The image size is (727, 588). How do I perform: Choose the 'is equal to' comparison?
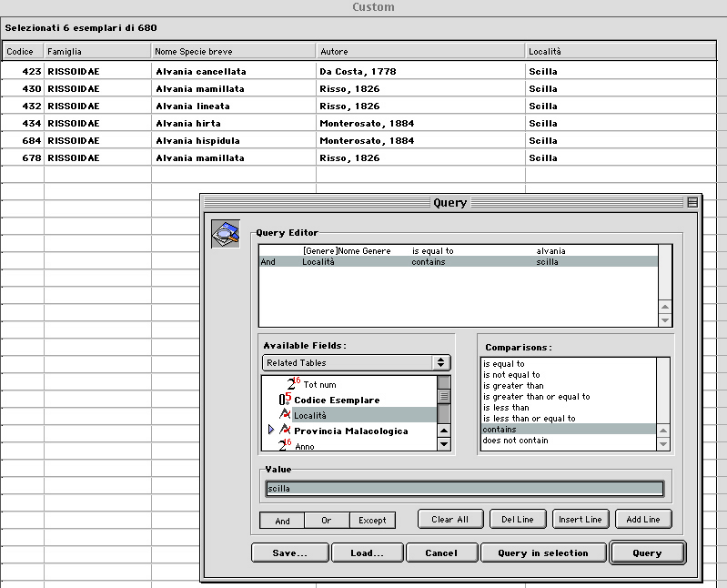pos(569,363)
